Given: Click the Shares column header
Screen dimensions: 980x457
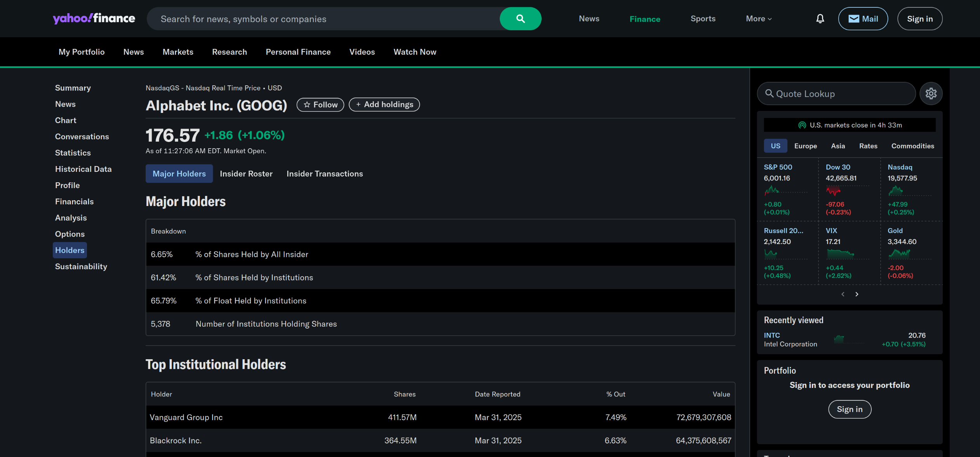Looking at the screenshot, I should 405,394.
